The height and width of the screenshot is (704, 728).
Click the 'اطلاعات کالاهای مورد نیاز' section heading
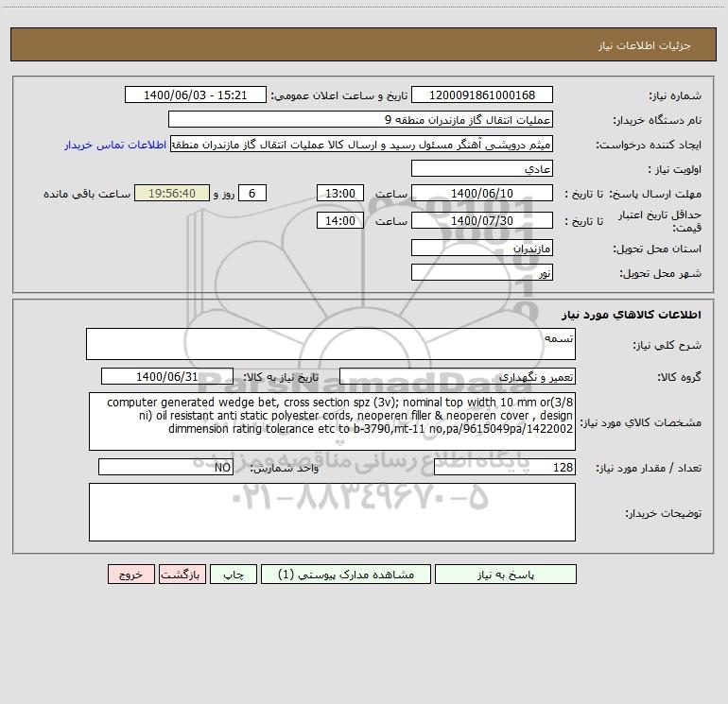pyautogui.click(x=632, y=315)
